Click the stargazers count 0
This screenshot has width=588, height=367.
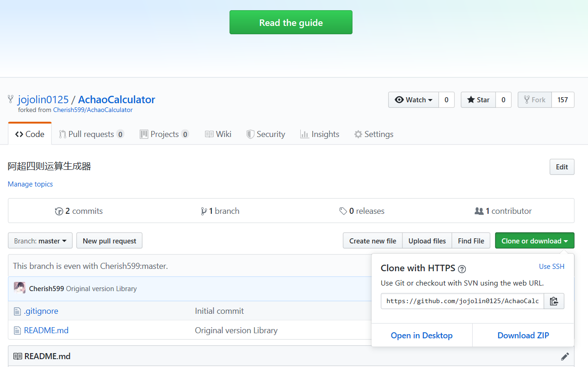tap(503, 100)
